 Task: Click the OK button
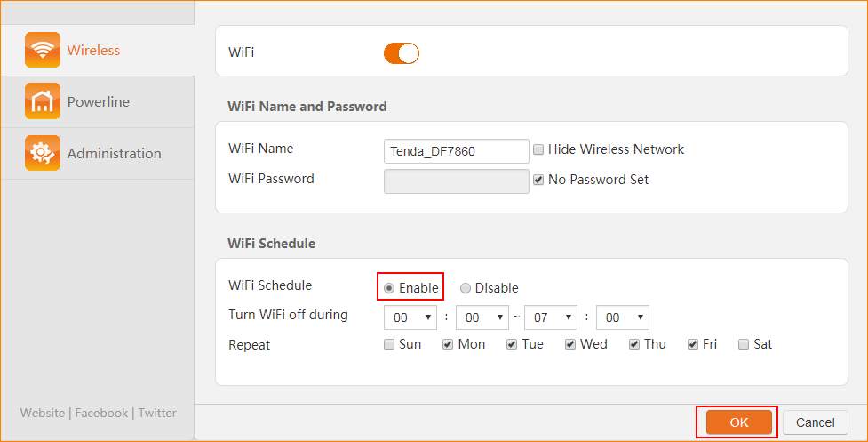739,422
